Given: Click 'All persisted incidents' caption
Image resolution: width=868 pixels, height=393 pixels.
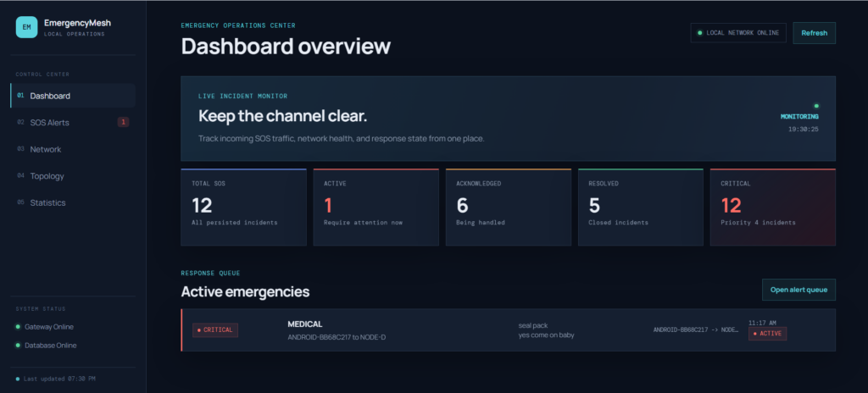Looking at the screenshot, I should pyautogui.click(x=235, y=223).
